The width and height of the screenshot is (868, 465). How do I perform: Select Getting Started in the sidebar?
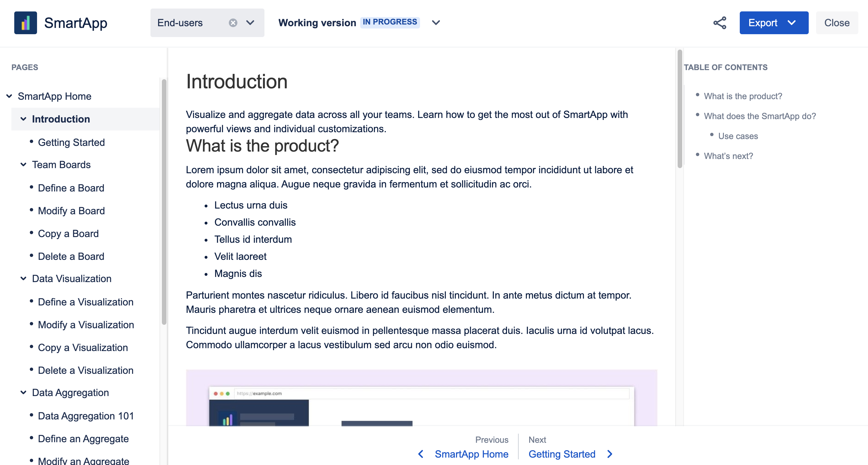[x=72, y=142]
